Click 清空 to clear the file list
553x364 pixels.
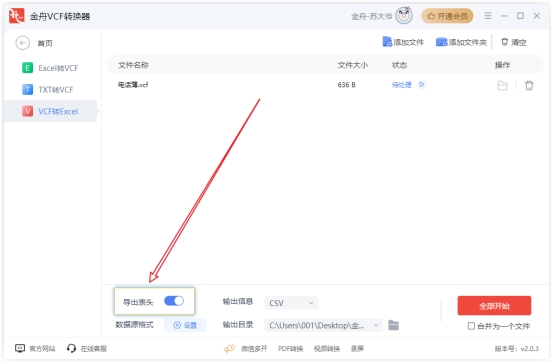click(514, 42)
